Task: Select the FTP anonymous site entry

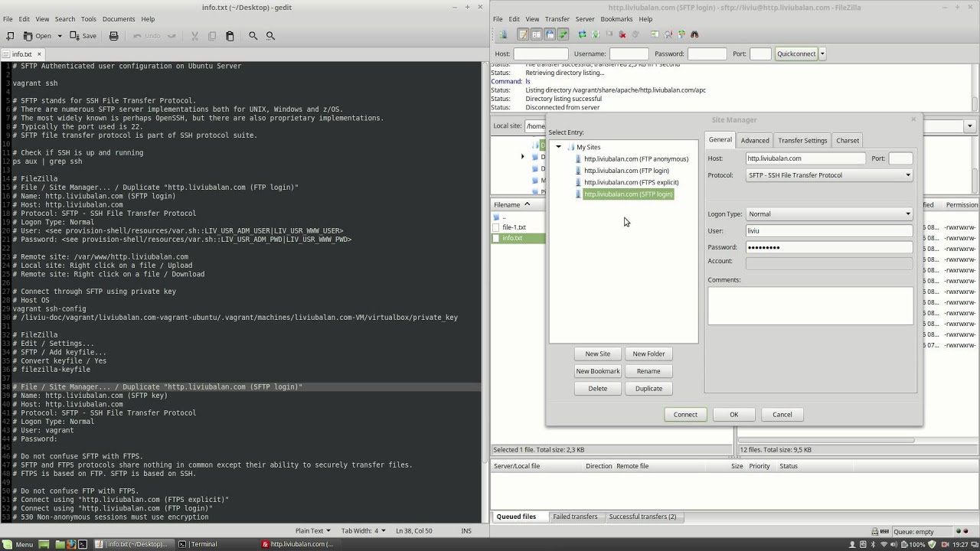Action: [635, 159]
